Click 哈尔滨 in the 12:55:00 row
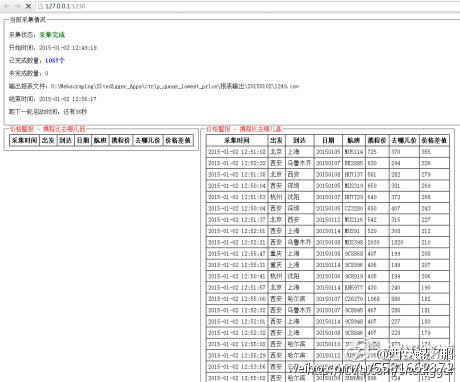Screen dimensions: 460x382 pyautogui.click(x=300, y=299)
